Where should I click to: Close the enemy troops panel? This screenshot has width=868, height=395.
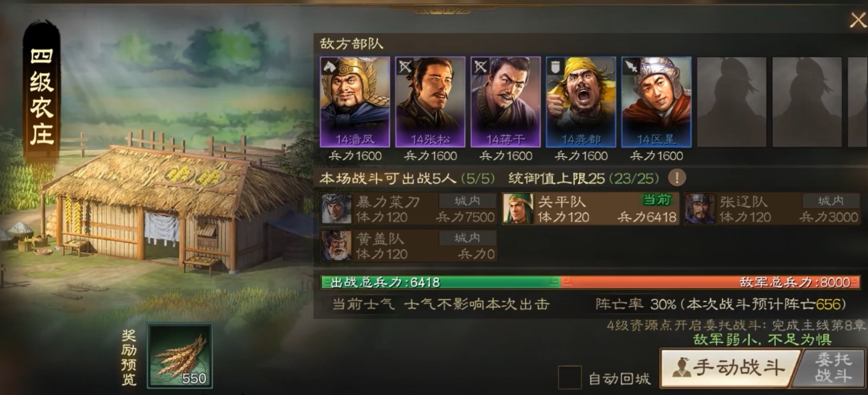[857, 20]
